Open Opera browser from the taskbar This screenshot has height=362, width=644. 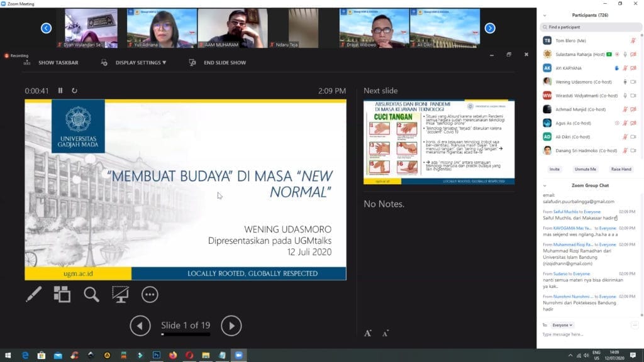[x=189, y=356]
